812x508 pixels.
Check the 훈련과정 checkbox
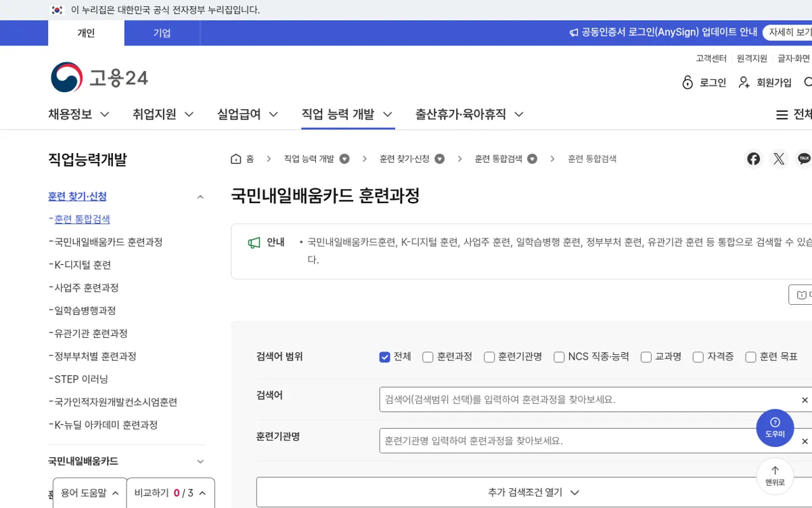point(428,357)
